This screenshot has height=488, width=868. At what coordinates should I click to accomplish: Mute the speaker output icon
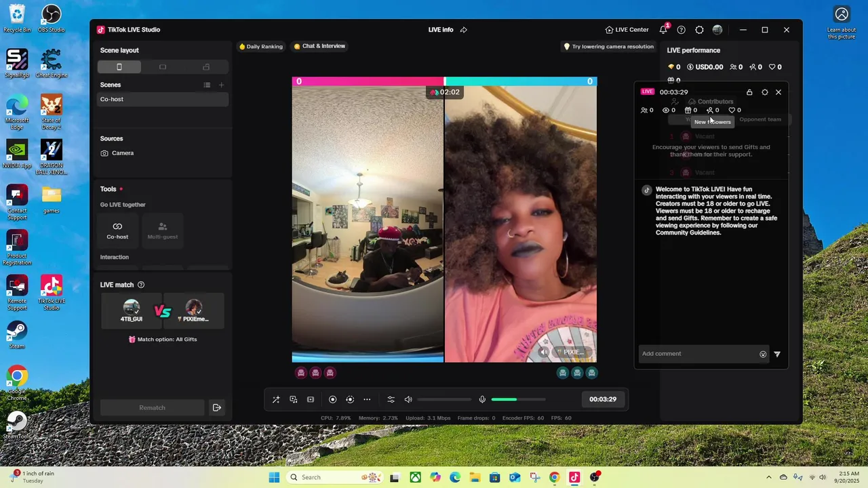[x=408, y=399]
